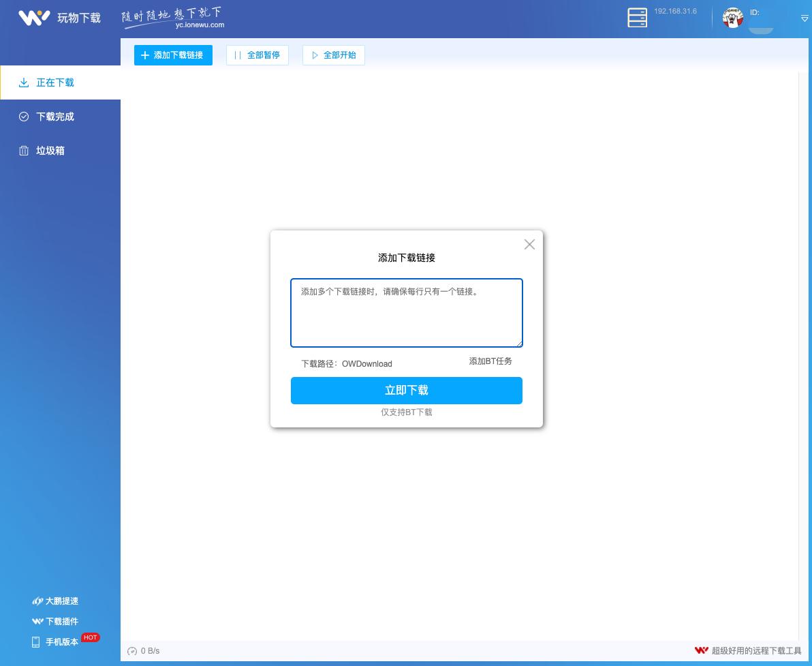Click the user avatar picture
The width and height of the screenshot is (812, 666).
pyautogui.click(x=733, y=18)
